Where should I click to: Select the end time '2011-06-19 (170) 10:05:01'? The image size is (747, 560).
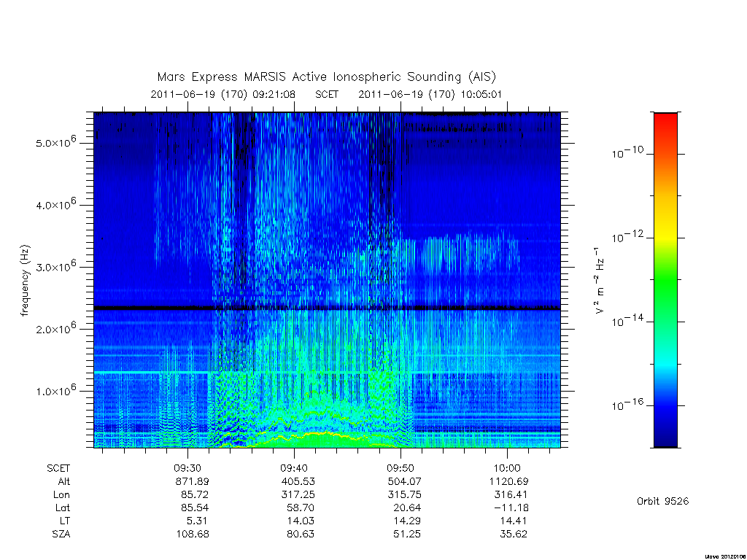tap(430, 94)
